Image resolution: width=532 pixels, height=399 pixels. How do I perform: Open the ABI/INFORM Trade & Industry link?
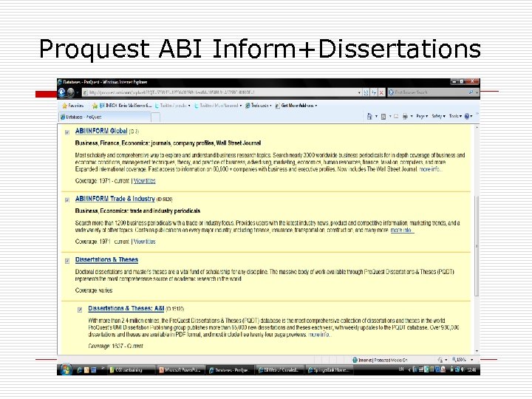(115, 199)
